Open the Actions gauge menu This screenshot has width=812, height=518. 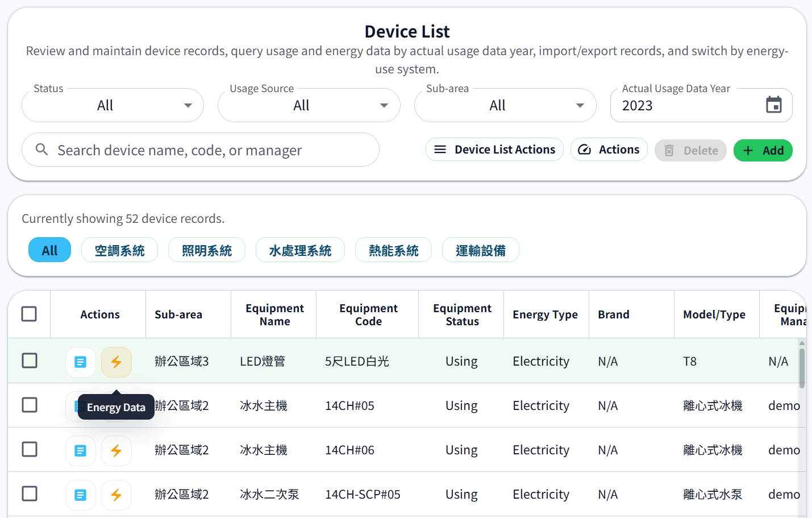[609, 150]
